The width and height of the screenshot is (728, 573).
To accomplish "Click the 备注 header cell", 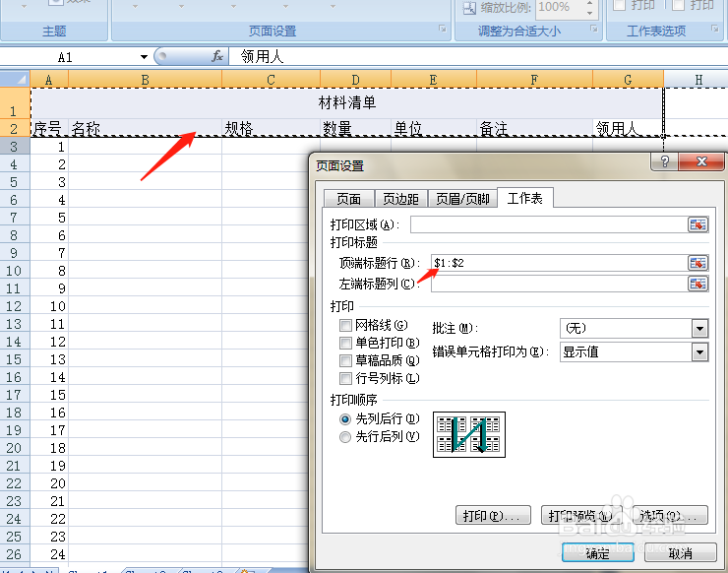I will pyautogui.click(x=535, y=128).
